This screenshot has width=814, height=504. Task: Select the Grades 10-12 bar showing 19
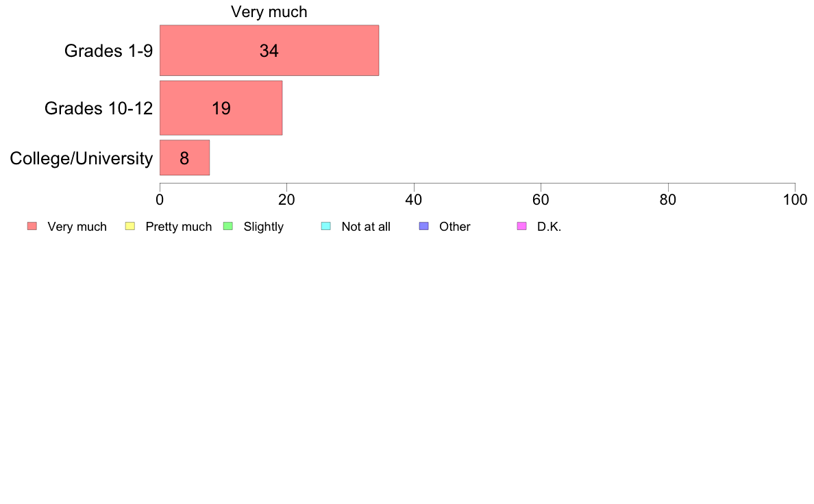tap(221, 108)
